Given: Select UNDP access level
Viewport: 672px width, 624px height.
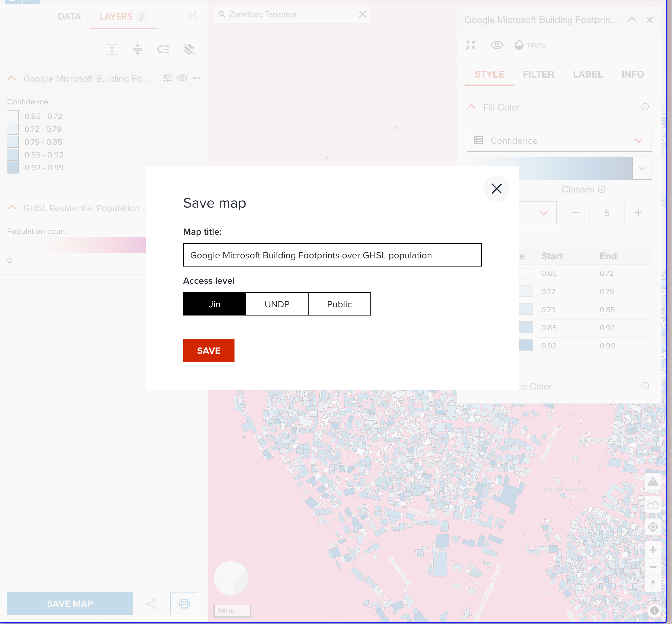Looking at the screenshot, I should point(277,304).
